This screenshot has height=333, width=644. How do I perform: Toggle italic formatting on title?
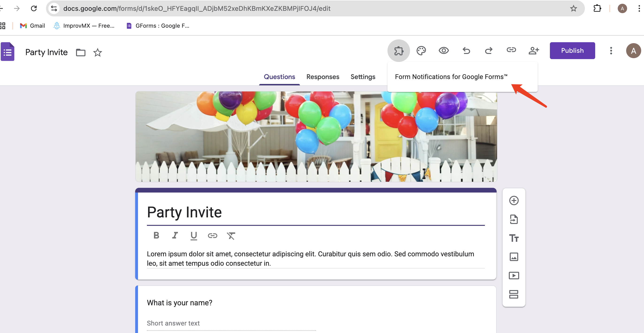click(x=175, y=235)
